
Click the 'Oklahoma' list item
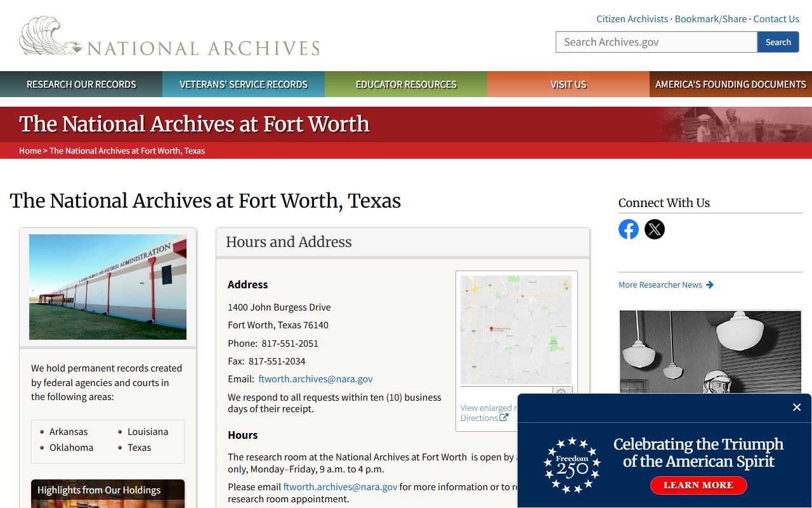(x=71, y=448)
